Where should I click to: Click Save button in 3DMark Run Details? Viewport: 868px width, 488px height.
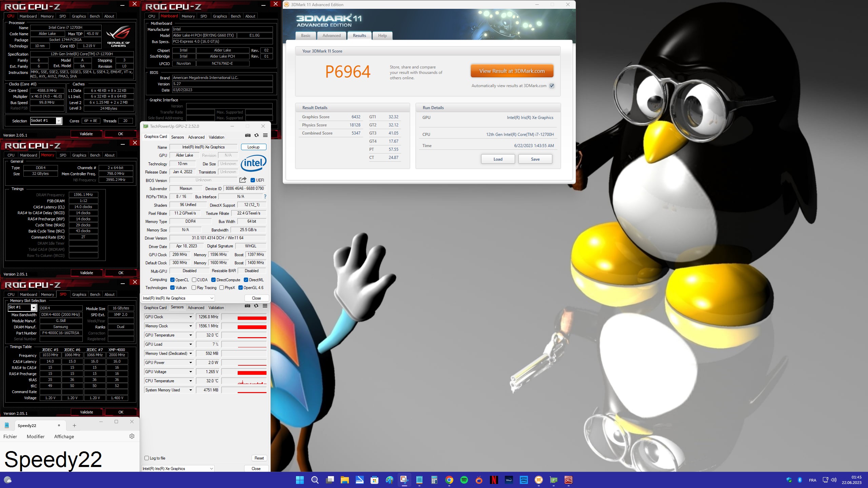click(x=535, y=159)
